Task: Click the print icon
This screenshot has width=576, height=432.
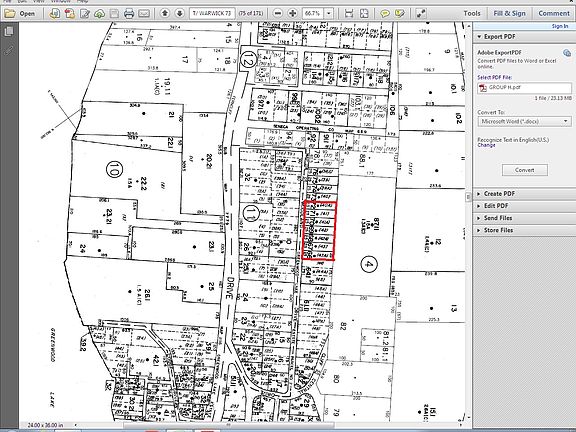Action: coord(129,14)
